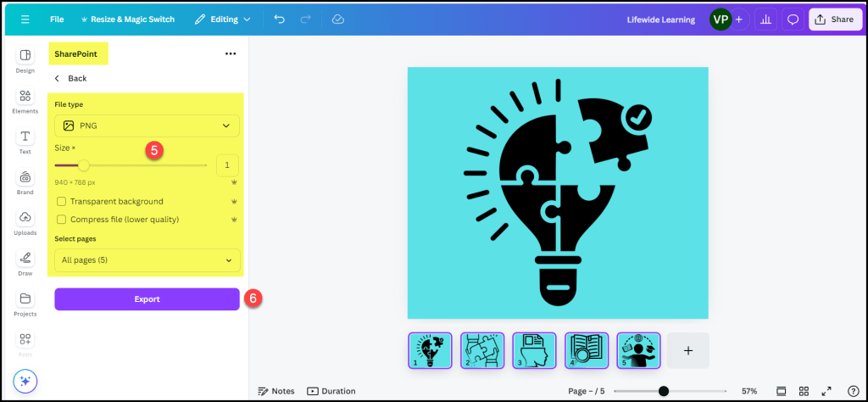Image resolution: width=868 pixels, height=402 pixels.
Task: Click the Share button
Action: click(x=835, y=20)
